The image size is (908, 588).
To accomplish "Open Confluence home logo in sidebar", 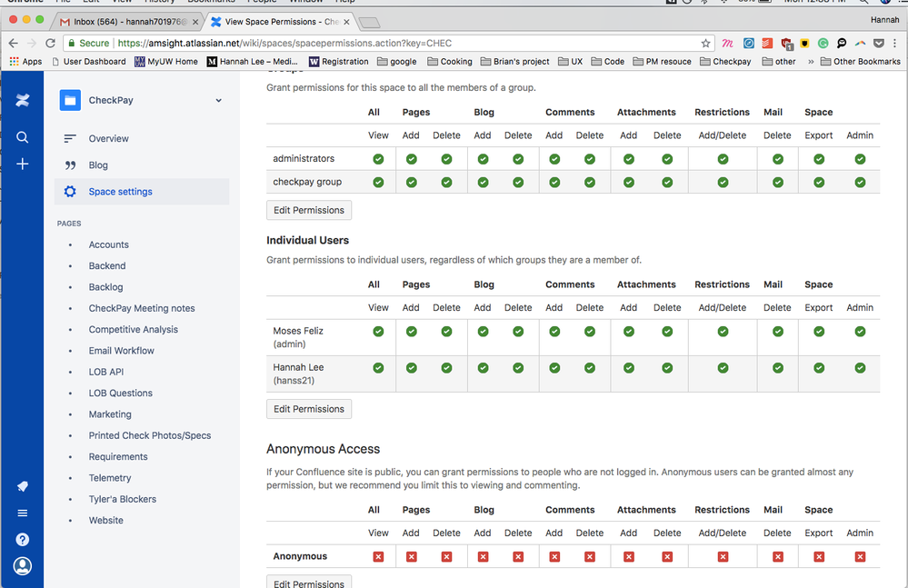I will click(22, 101).
